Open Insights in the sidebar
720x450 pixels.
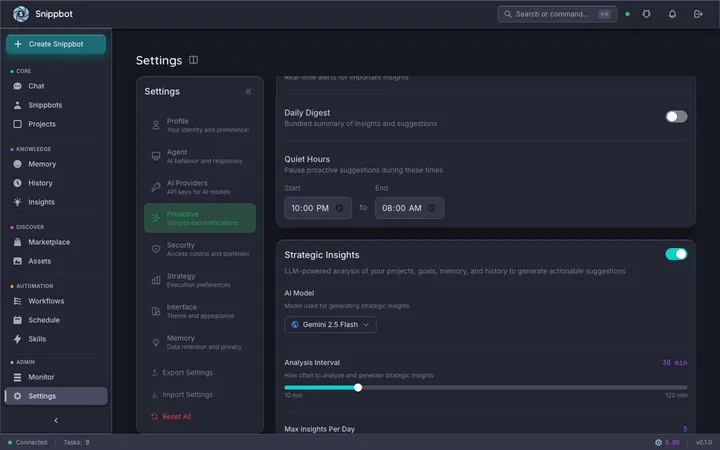click(56, 202)
